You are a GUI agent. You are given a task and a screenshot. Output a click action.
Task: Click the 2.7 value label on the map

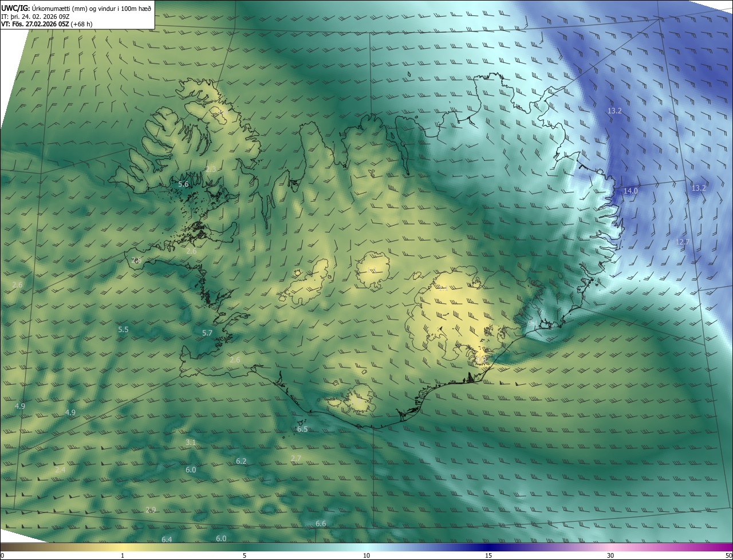pos(295,459)
